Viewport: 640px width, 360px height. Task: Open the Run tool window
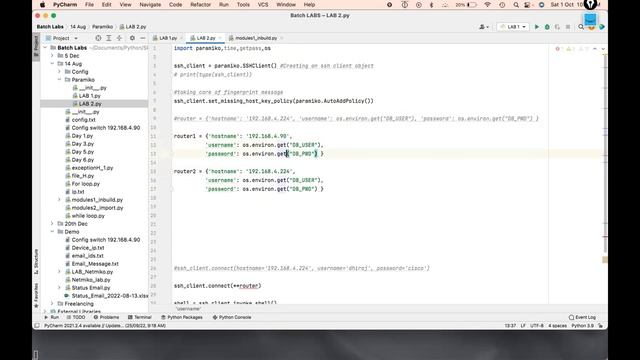(x=51, y=317)
